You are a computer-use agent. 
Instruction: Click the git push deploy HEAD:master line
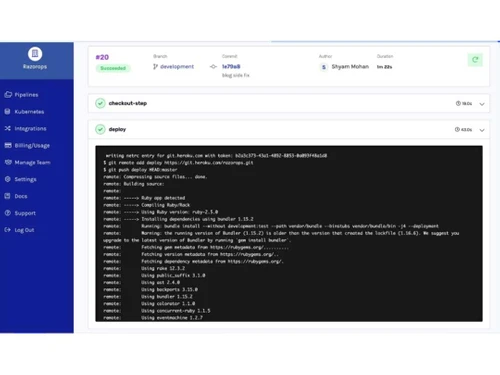pos(140,170)
